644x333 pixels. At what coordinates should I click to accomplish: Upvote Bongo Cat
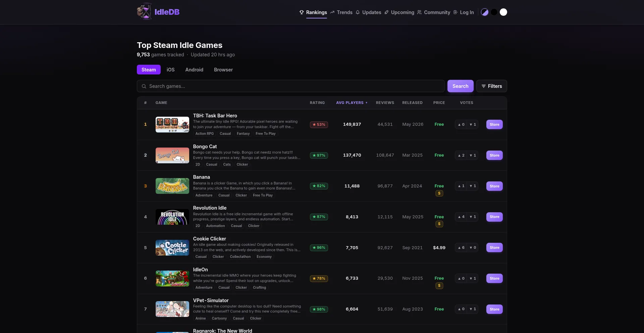(x=461, y=155)
